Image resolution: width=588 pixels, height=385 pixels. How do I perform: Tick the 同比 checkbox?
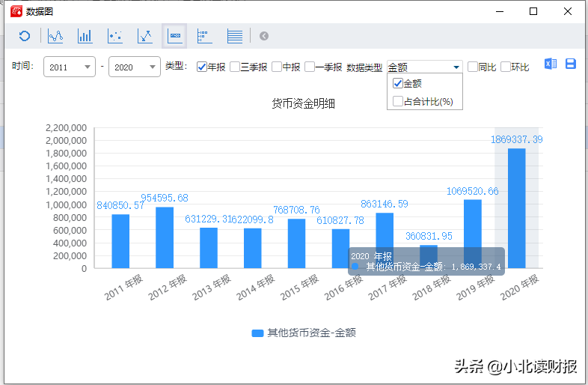(x=473, y=67)
